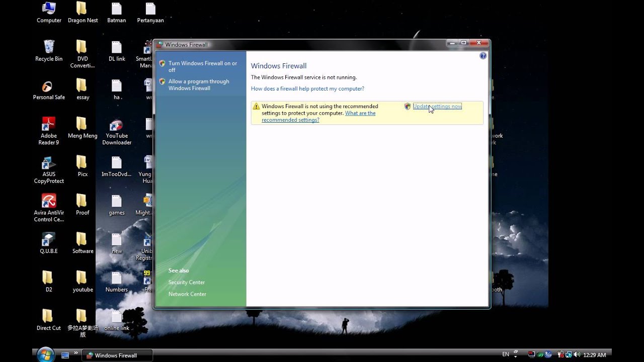Select the Dragon Nest folder icon
Image resolution: width=644 pixels, height=362 pixels.
coord(83,13)
